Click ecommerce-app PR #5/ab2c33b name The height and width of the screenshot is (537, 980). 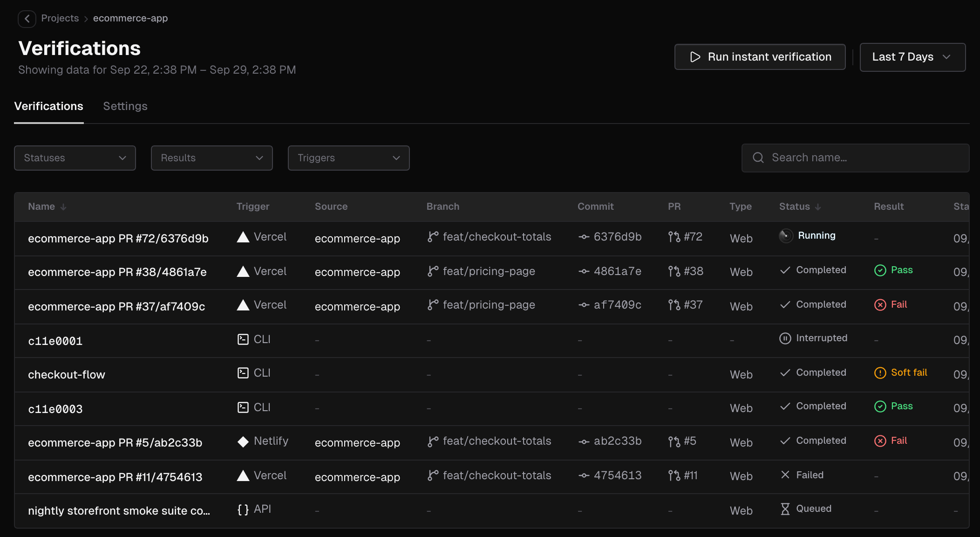pos(115,443)
